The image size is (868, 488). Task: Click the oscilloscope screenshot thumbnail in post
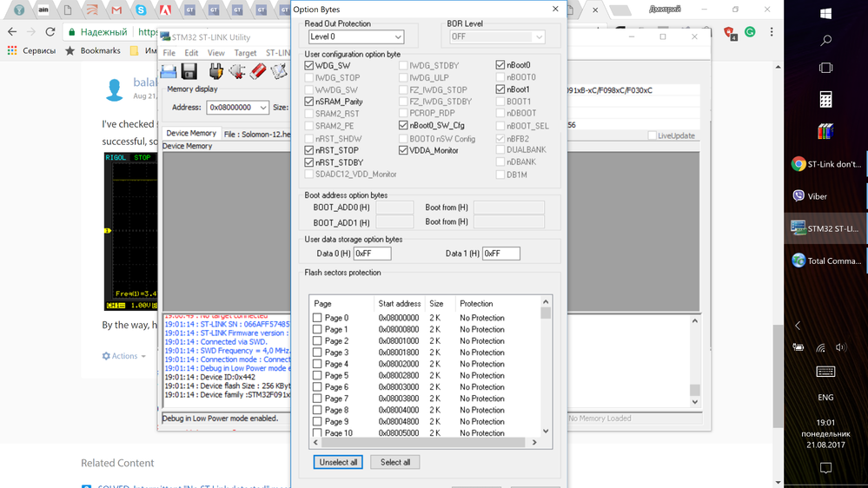coord(130,231)
